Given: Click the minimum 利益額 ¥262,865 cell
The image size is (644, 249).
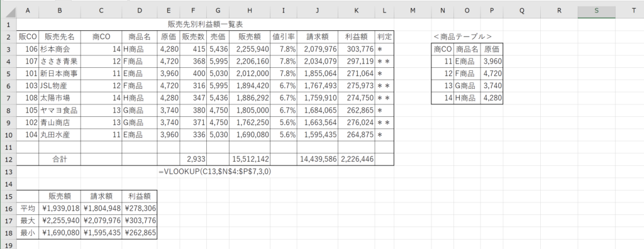Looking at the screenshot, I should pos(139,233).
